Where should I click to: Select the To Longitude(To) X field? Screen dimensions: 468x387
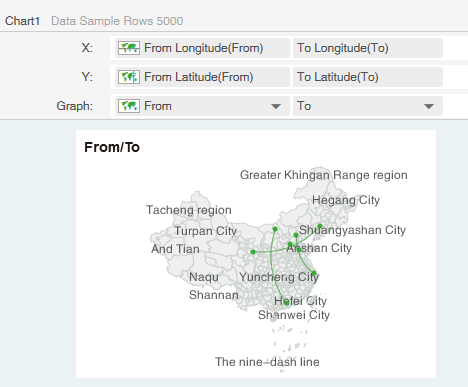(368, 48)
